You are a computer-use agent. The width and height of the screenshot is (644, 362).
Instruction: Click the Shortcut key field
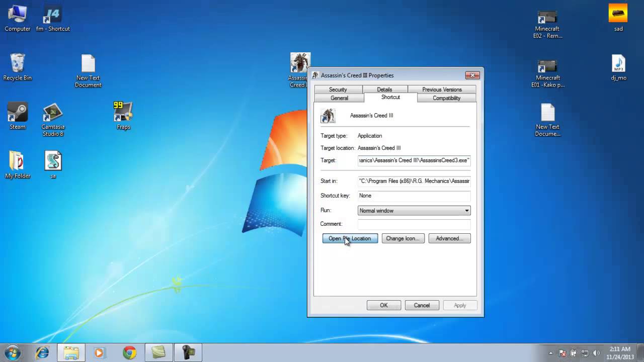coord(414,196)
